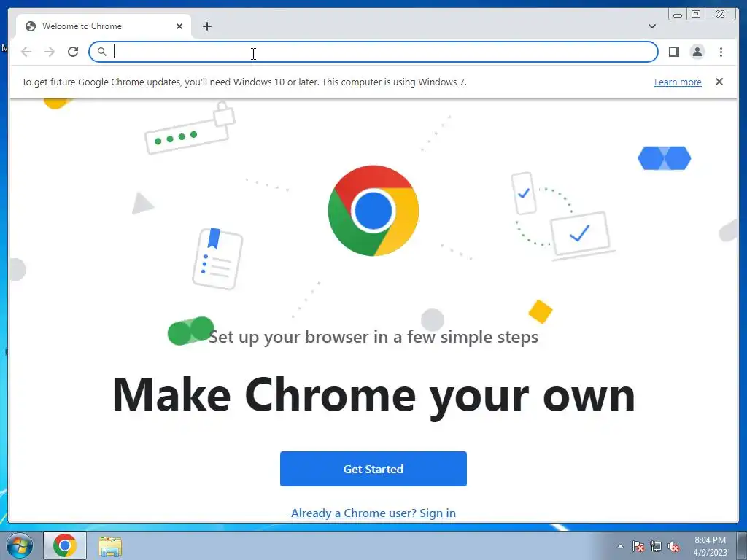The height and width of the screenshot is (560, 747).
Task: Show hidden system tray icons
Action: coord(620,546)
